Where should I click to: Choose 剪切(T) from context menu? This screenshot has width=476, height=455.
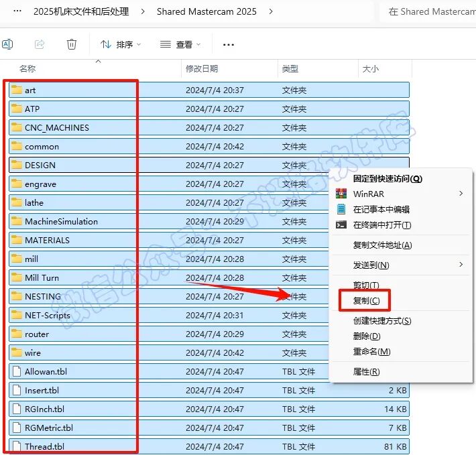[x=366, y=285]
